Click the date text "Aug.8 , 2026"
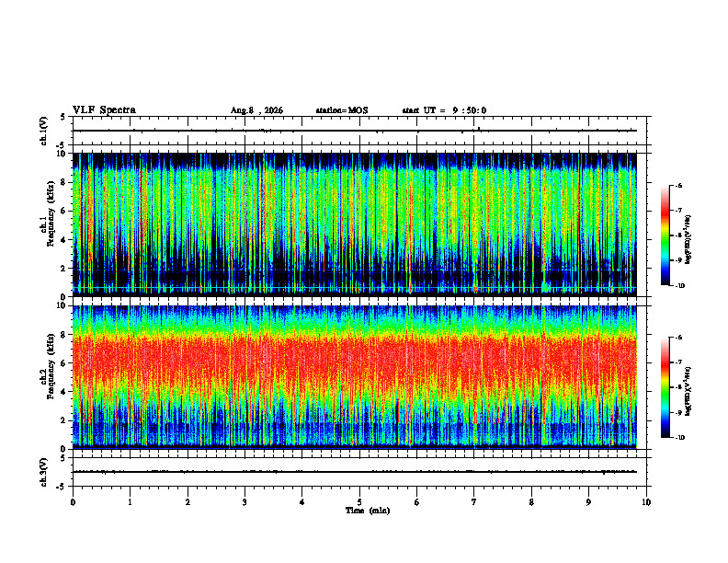This screenshot has width=728, height=563. (x=256, y=110)
